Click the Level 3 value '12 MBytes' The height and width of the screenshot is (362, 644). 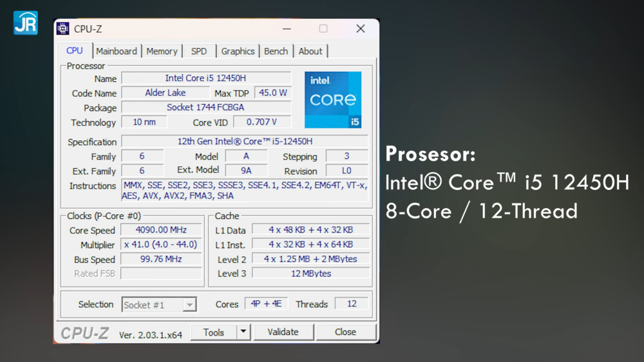[311, 274]
